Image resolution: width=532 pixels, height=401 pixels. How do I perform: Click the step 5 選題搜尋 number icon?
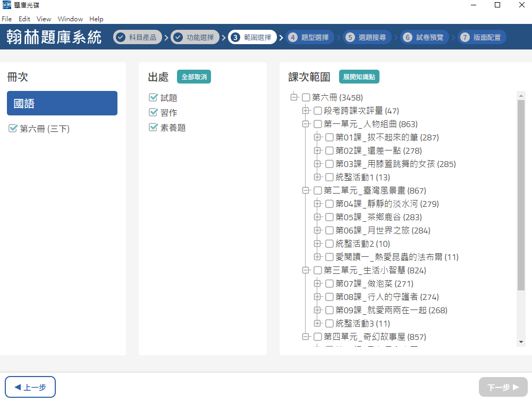point(350,37)
